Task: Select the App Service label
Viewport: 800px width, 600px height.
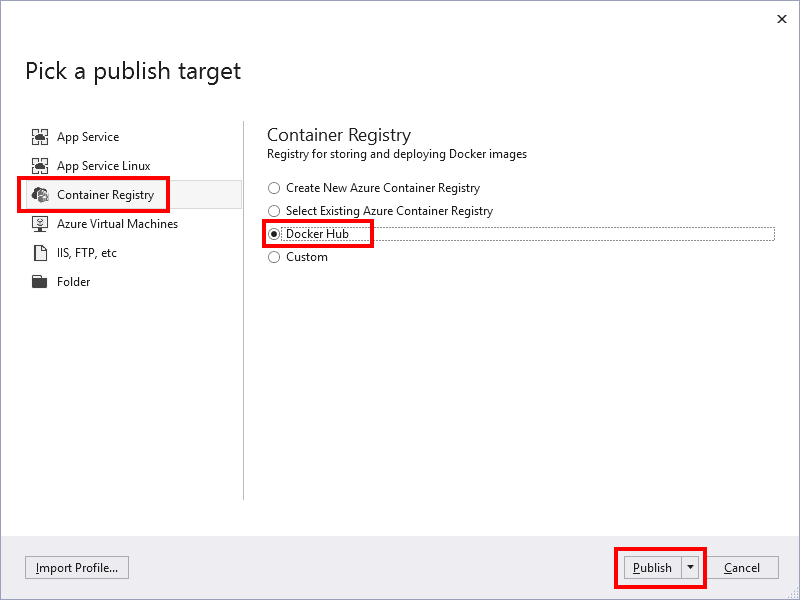Action: pyautogui.click(x=88, y=137)
